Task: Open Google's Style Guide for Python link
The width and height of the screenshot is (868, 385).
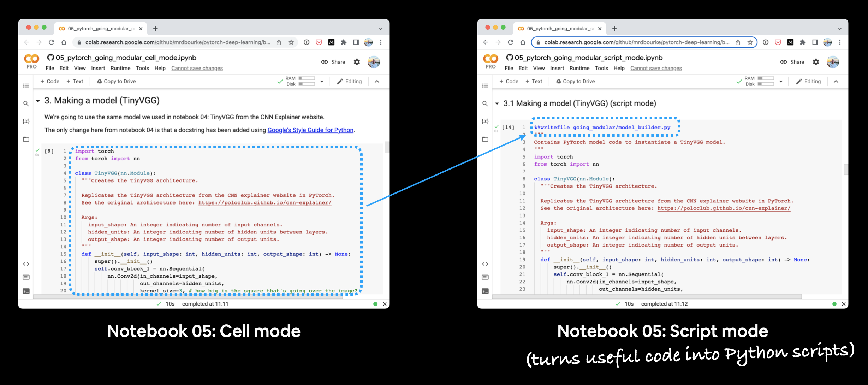Action: point(310,130)
